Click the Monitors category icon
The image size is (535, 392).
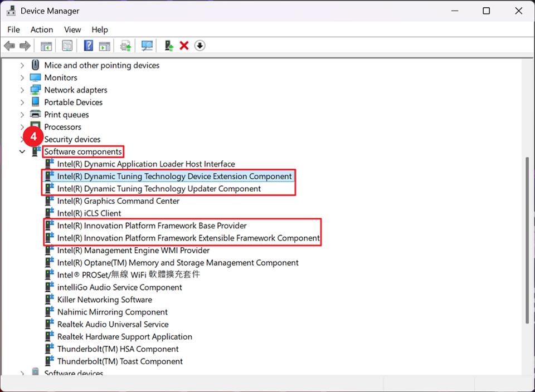coord(36,78)
